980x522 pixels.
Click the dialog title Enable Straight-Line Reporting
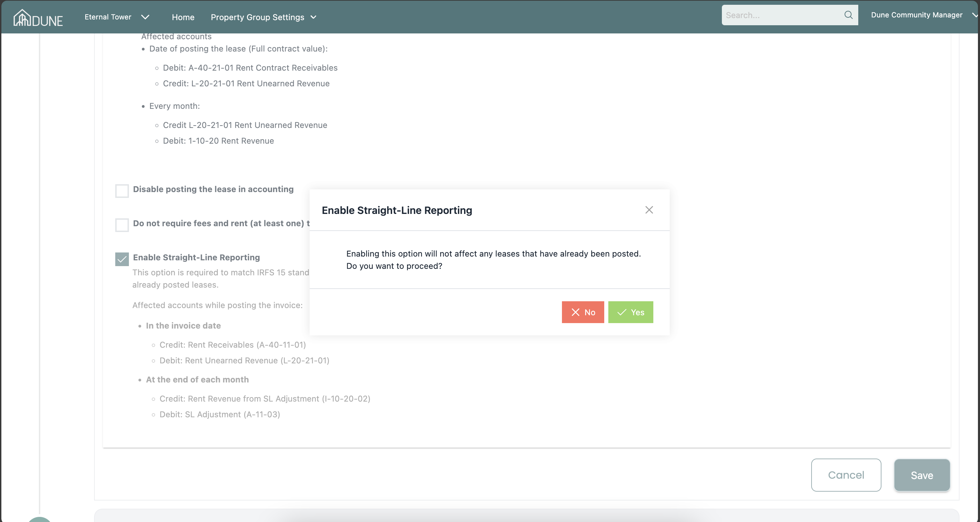coord(397,210)
